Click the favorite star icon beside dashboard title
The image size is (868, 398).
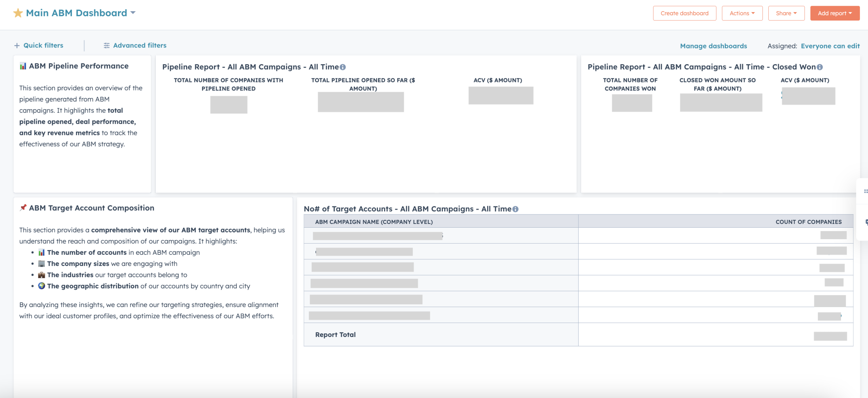(x=18, y=13)
